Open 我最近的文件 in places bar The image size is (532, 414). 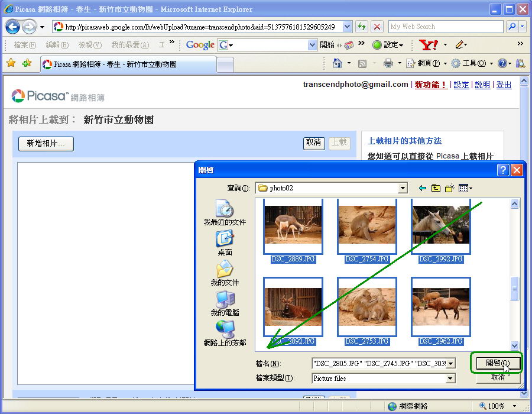[x=225, y=213]
